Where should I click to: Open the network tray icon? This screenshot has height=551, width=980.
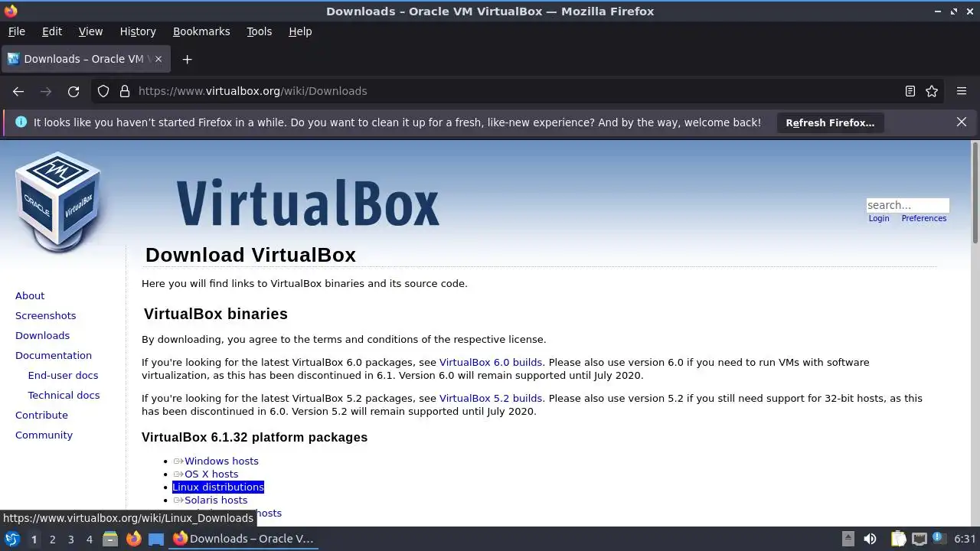(920, 539)
